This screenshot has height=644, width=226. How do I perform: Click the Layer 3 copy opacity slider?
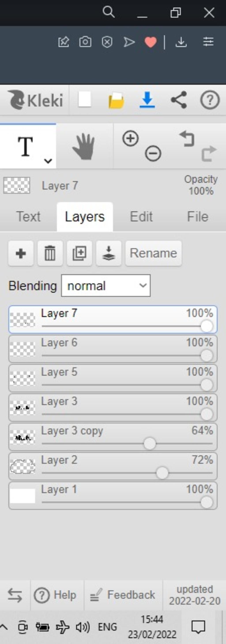(150, 444)
